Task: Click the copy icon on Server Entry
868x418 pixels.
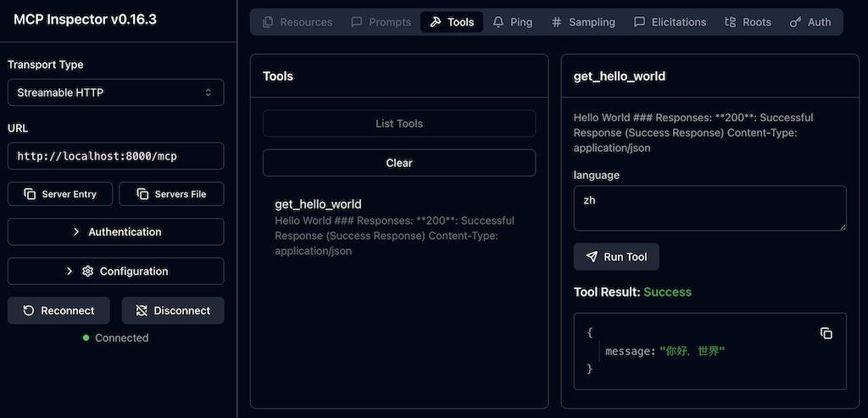Action: click(30, 194)
